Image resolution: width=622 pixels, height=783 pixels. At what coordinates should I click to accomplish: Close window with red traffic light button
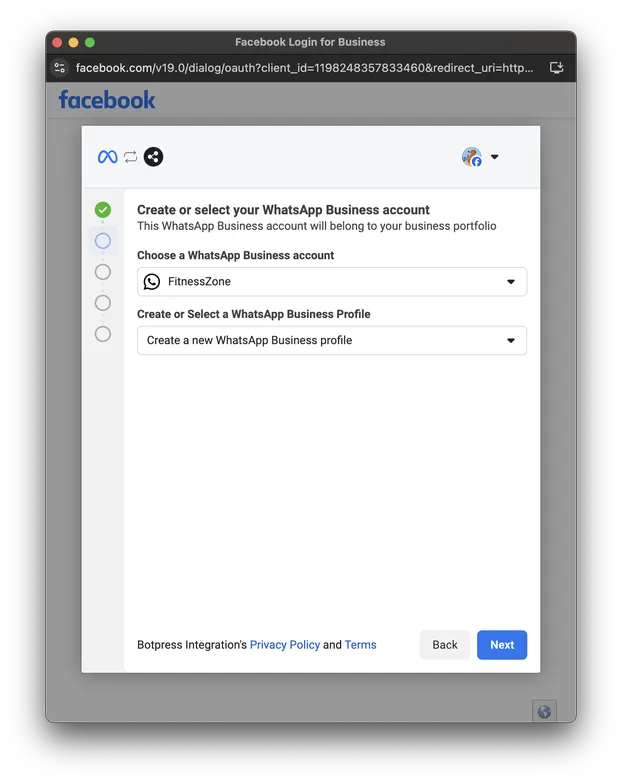pos(57,42)
